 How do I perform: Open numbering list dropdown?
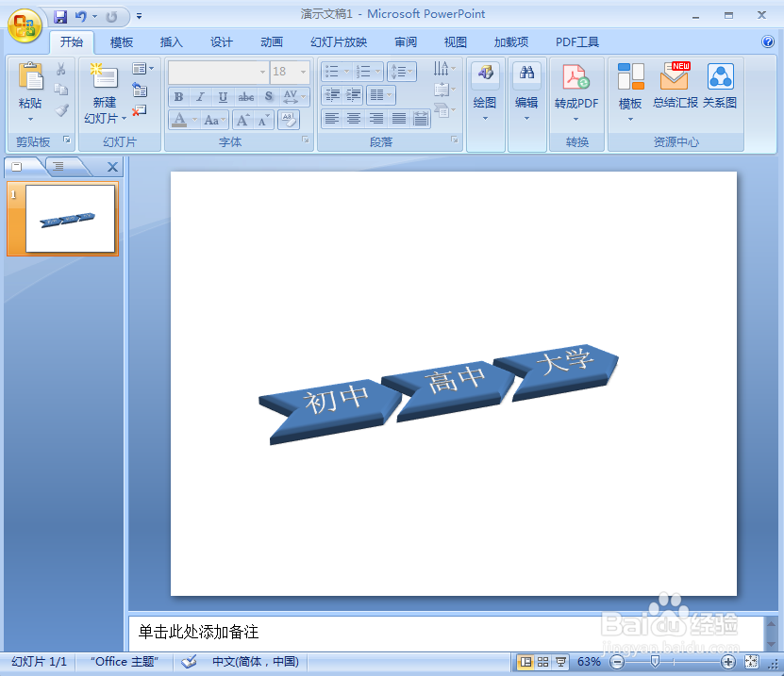tap(378, 72)
